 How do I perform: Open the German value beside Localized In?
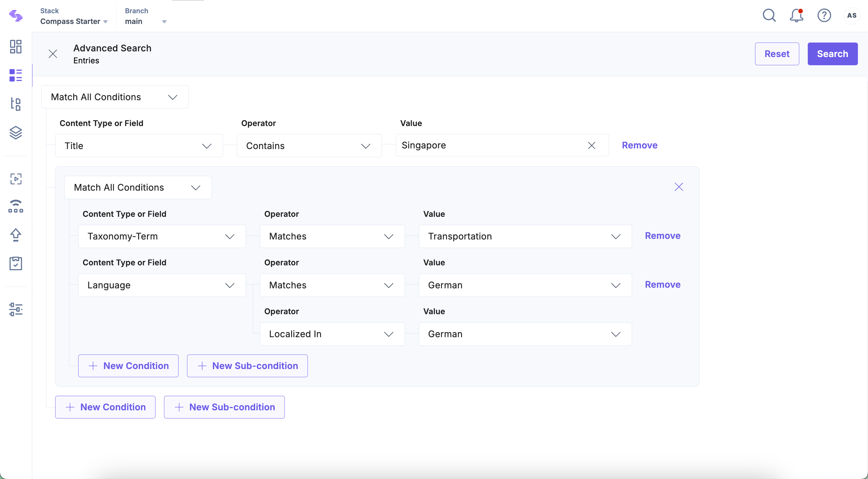[525, 334]
